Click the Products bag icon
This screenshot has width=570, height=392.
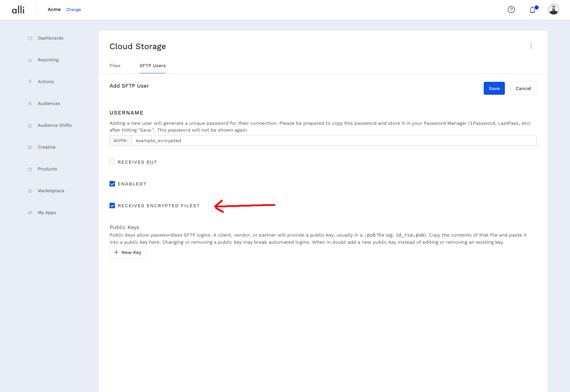pos(30,169)
